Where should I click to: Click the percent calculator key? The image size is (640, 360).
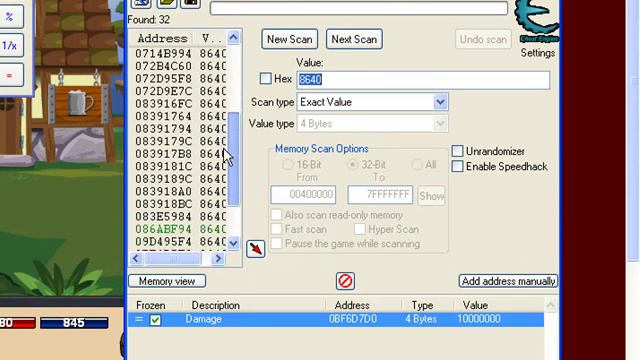pyautogui.click(x=10, y=17)
